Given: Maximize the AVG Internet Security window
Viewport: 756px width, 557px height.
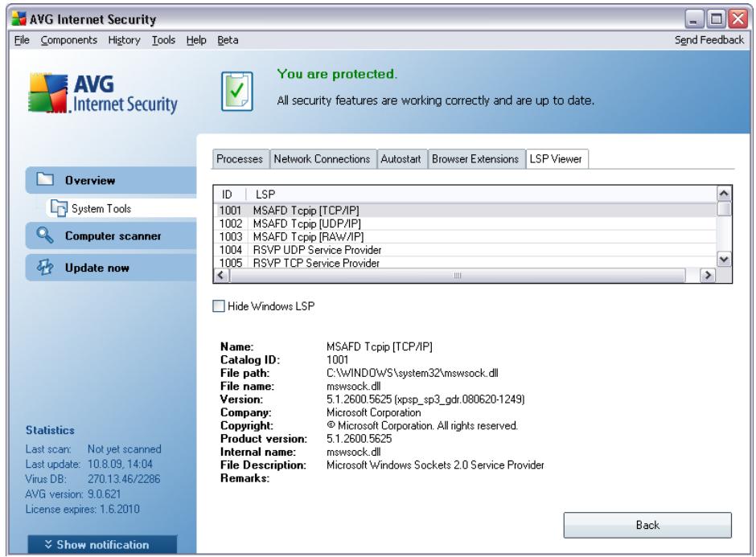Looking at the screenshot, I should point(716,19).
